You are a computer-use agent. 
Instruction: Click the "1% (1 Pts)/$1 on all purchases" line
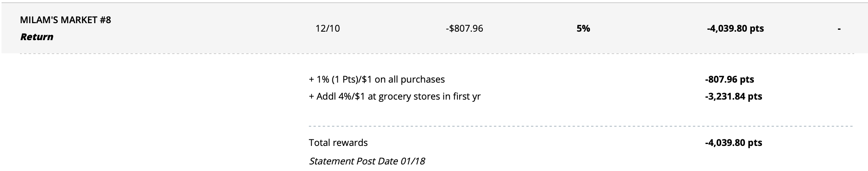tap(380, 80)
